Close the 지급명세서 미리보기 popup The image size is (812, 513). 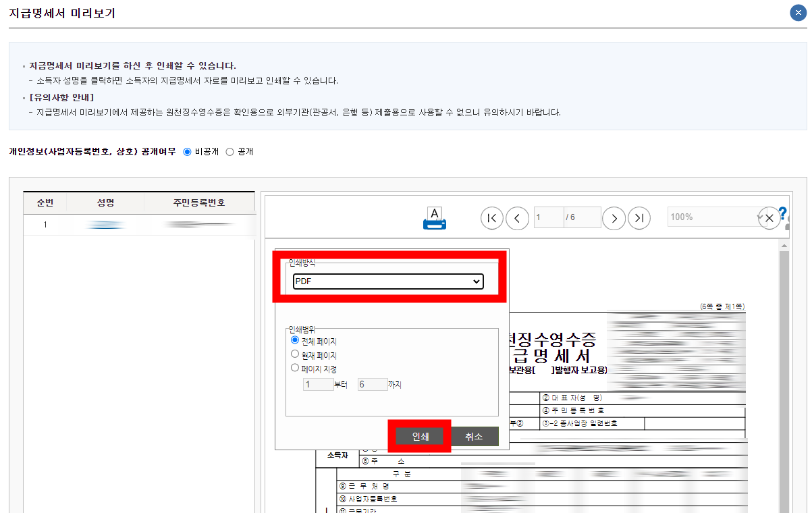click(798, 12)
